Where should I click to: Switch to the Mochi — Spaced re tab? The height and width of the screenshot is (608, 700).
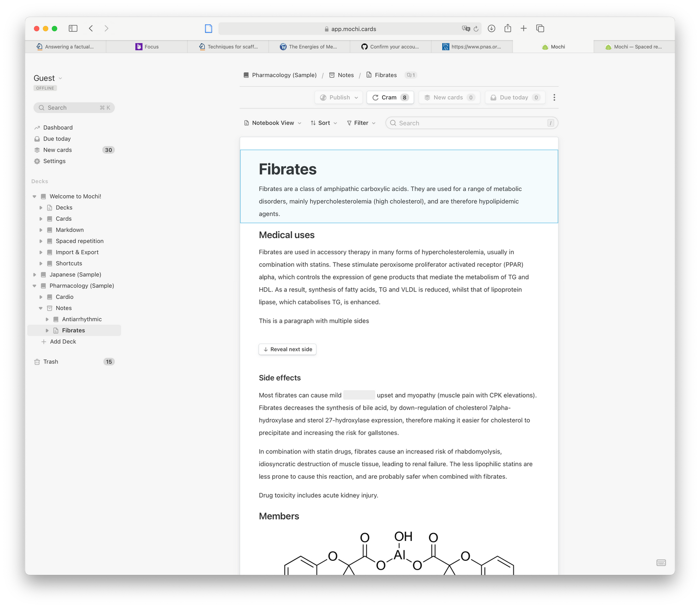634,47
